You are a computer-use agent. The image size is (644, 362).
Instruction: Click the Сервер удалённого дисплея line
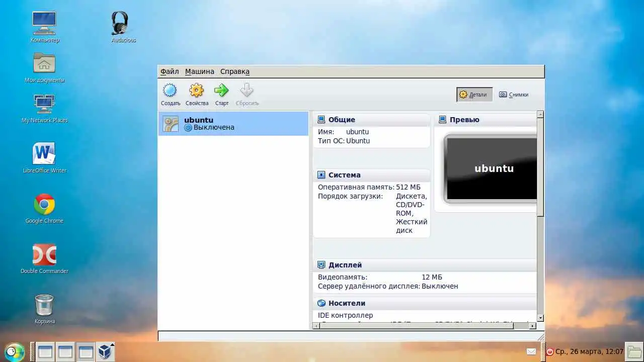[388, 286]
